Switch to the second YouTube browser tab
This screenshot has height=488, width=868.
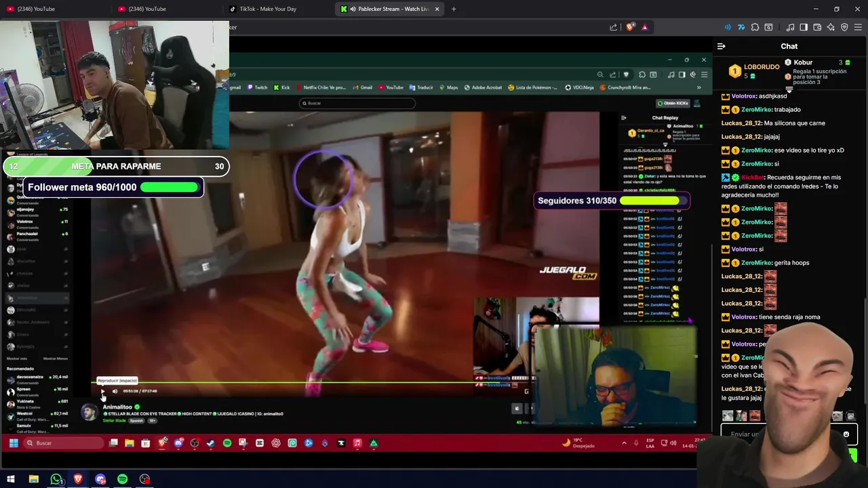tap(166, 9)
